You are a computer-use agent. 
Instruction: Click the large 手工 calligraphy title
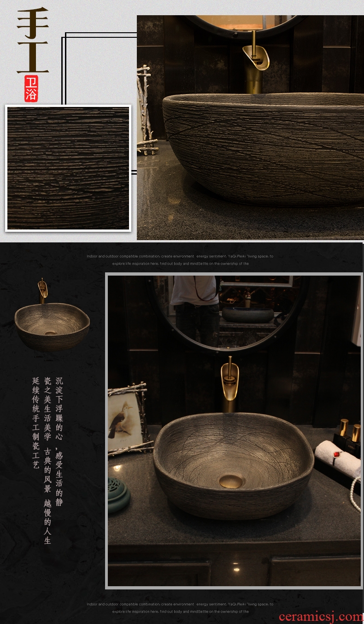(33, 41)
